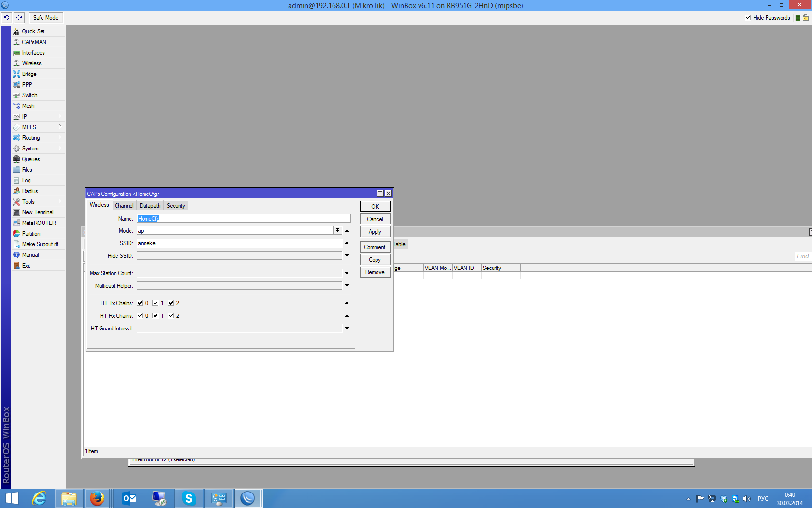Expand the Hide SSID field arrow
This screenshot has width=812, height=508.
[347, 256]
